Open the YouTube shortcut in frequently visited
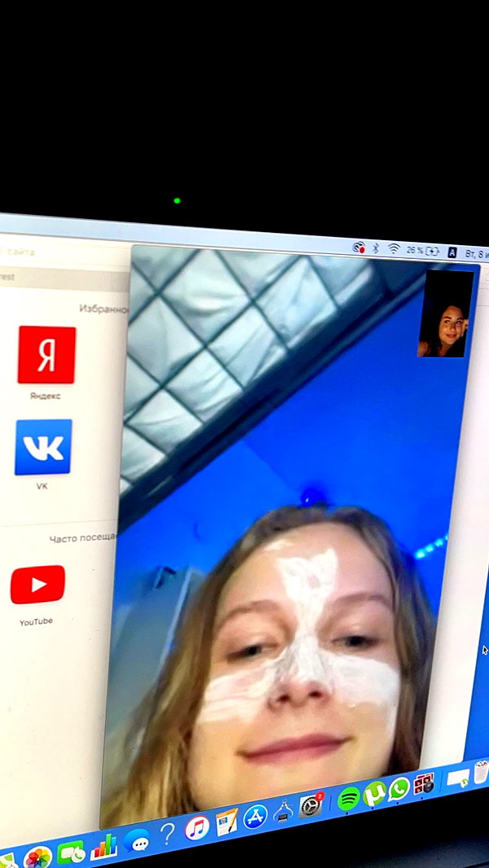Screen dimensions: 489x868 coord(37,585)
